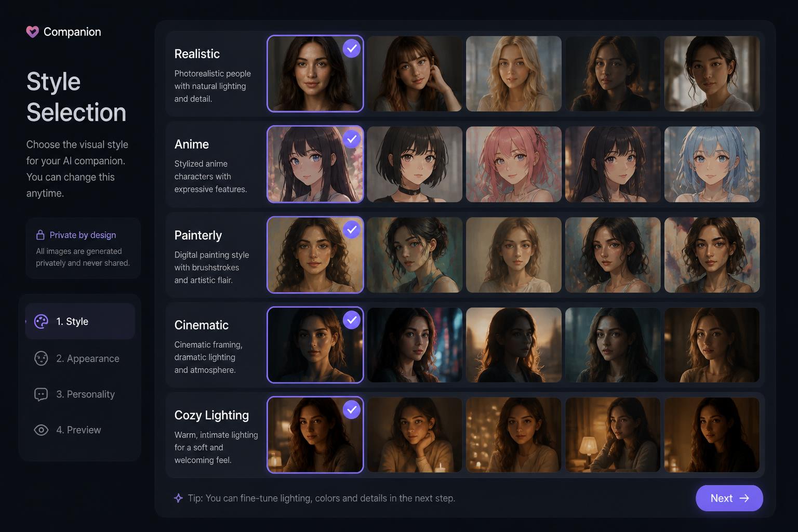
Task: Select the blonde Realistic portrait
Action: click(514, 73)
